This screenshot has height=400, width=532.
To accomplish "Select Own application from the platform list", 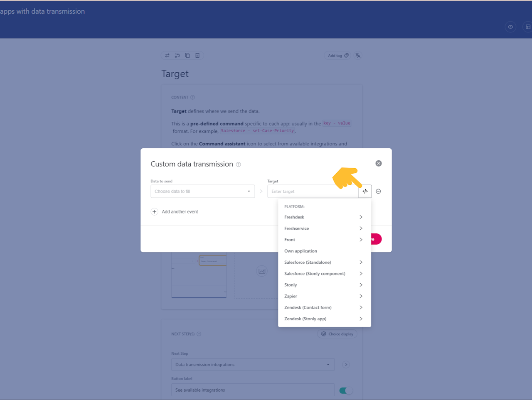I will (x=300, y=251).
